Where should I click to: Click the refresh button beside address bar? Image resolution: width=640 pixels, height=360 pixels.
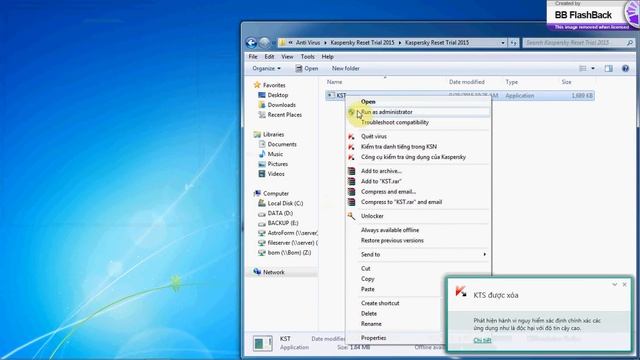[x=513, y=43]
